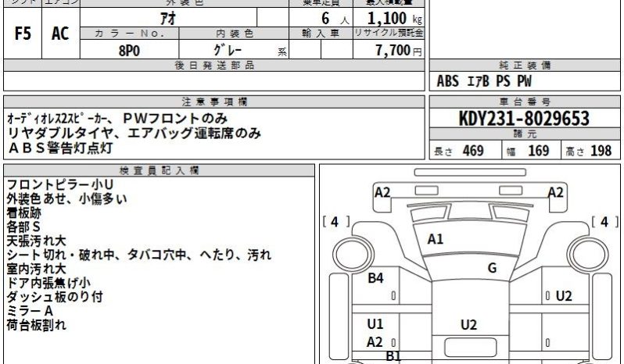Click the length value '469'
624x364 pixels.
473,151
